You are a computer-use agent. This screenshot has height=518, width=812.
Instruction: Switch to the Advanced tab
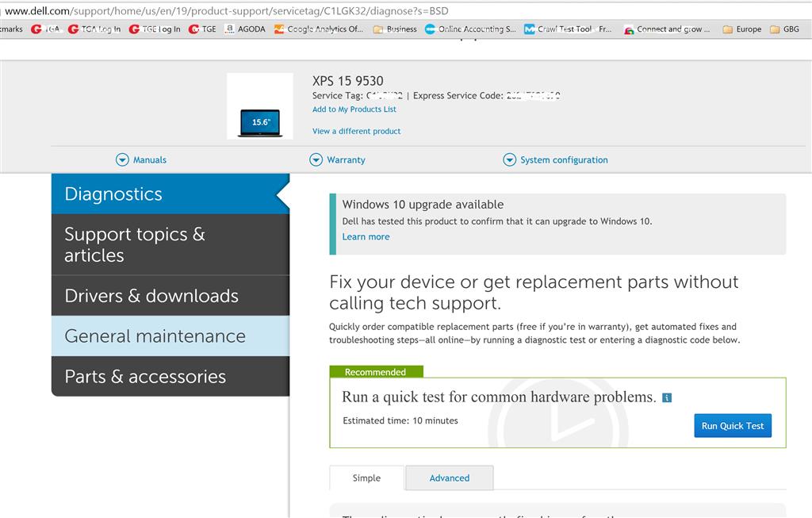coord(450,478)
